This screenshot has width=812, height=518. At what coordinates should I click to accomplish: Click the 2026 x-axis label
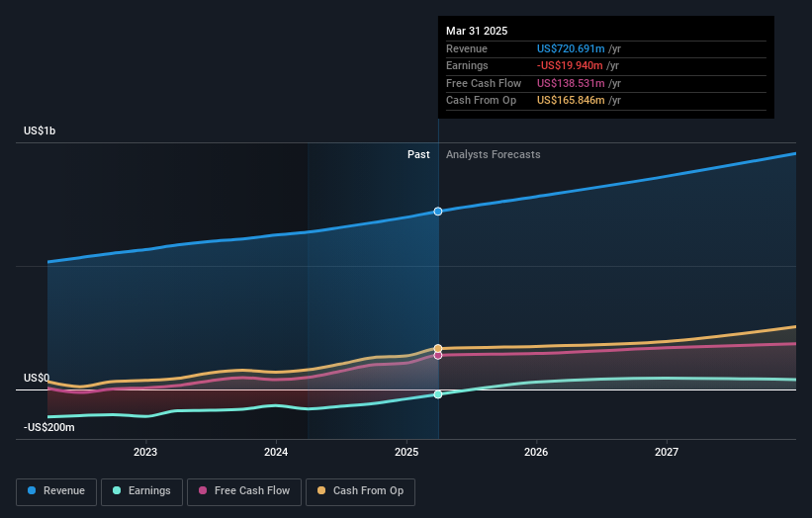click(536, 452)
